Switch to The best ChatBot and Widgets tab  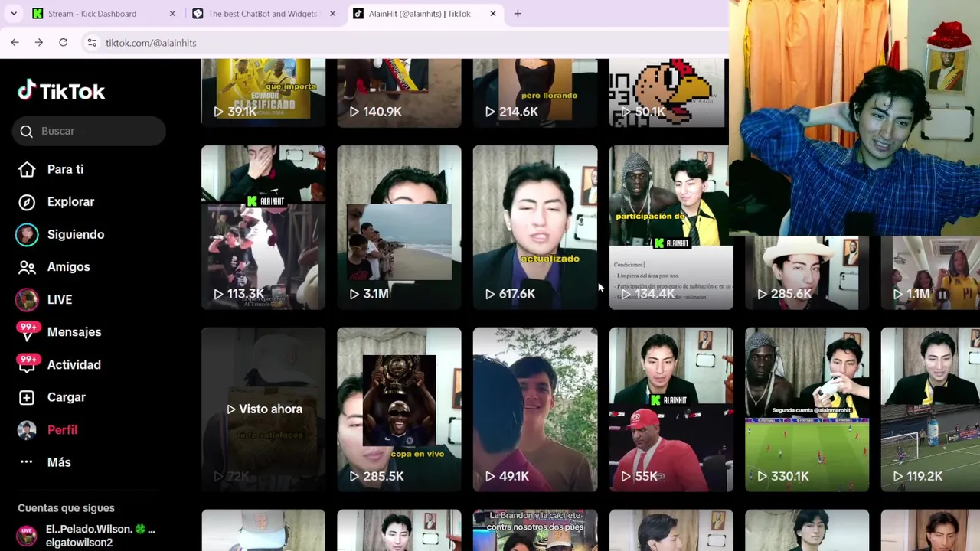point(263,14)
